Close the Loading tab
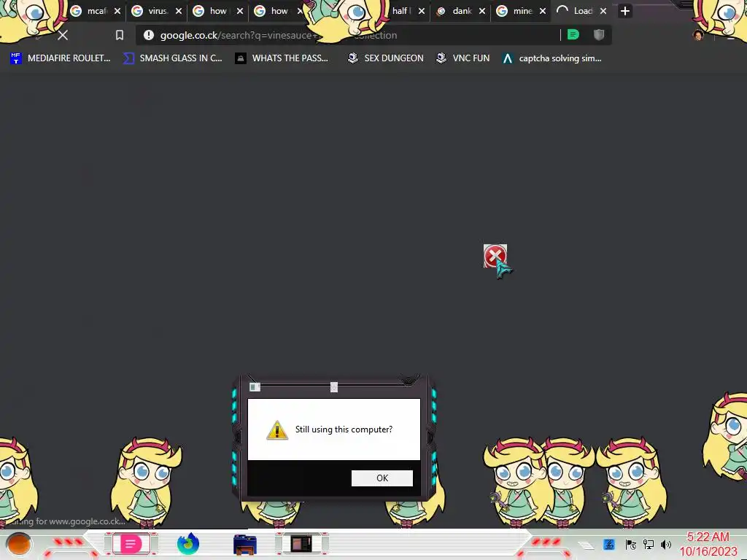The image size is (747, 560). [603, 11]
